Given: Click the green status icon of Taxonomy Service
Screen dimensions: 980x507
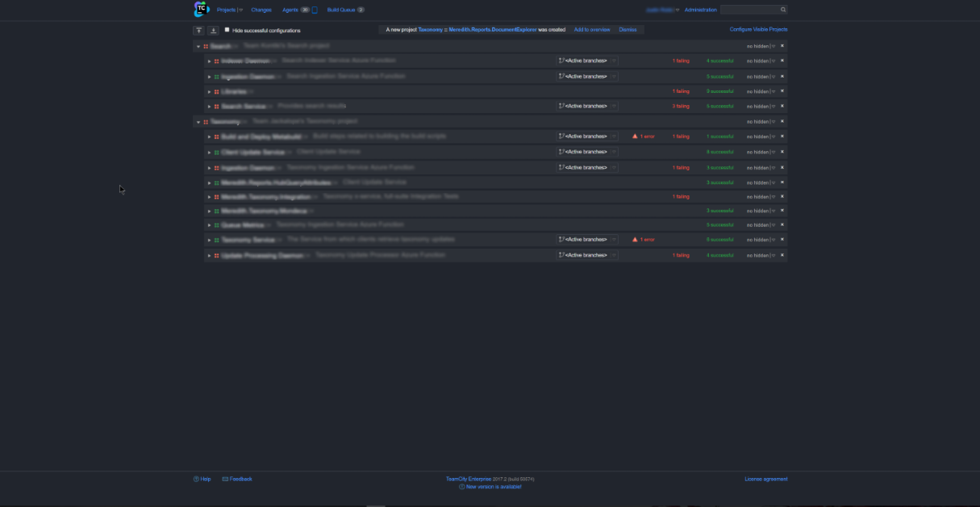Looking at the screenshot, I should click(x=217, y=240).
